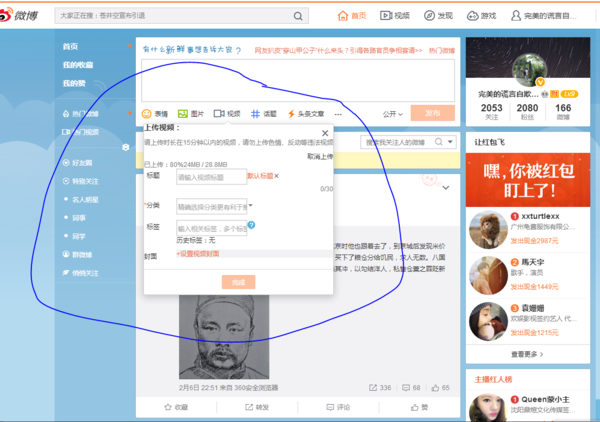The image size is (600, 422).
Task: Expand the post options chevron
Action: (446, 188)
